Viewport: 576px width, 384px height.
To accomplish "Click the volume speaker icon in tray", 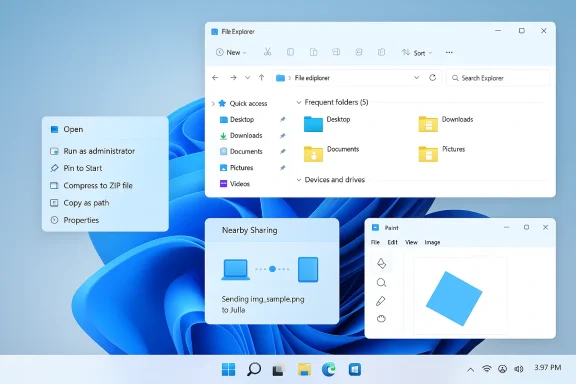I will click(519, 369).
